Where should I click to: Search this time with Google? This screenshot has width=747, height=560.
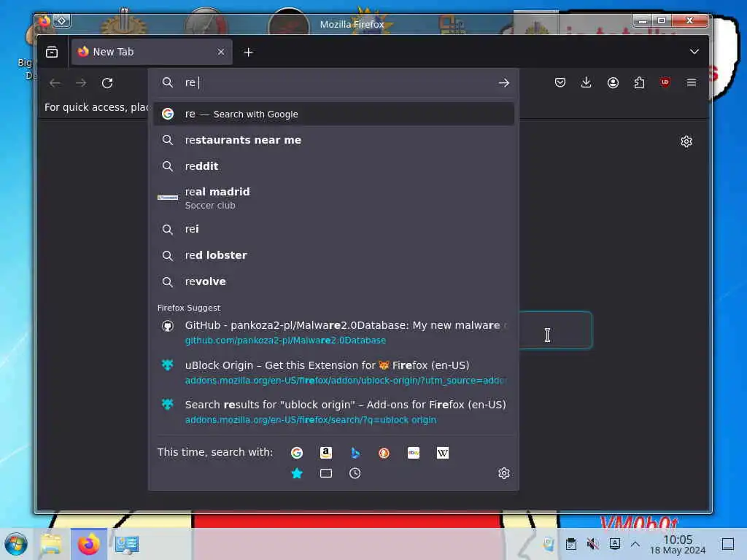point(297,452)
